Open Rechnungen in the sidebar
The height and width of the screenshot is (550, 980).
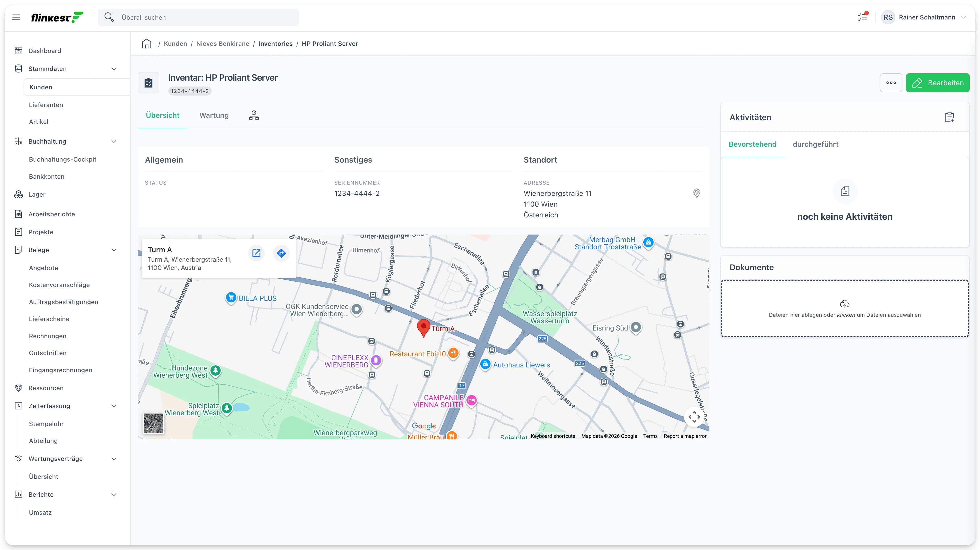pyautogui.click(x=48, y=336)
